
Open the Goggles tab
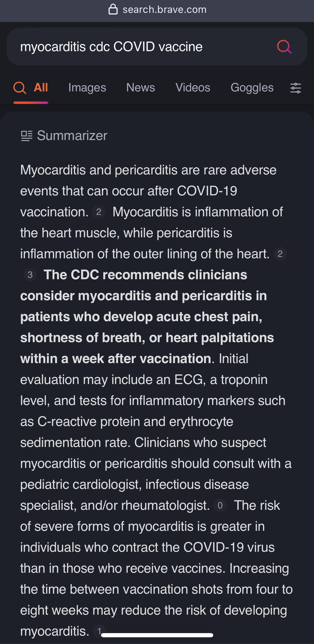click(x=252, y=88)
